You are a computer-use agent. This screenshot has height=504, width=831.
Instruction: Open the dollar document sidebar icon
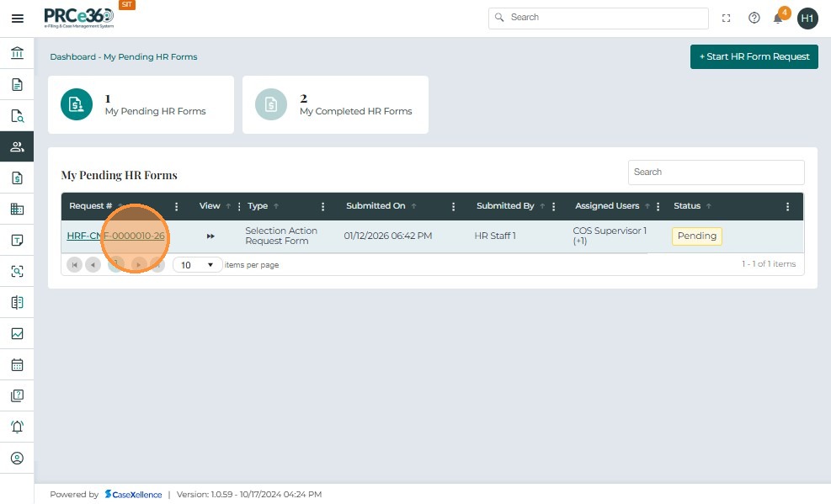coord(17,178)
